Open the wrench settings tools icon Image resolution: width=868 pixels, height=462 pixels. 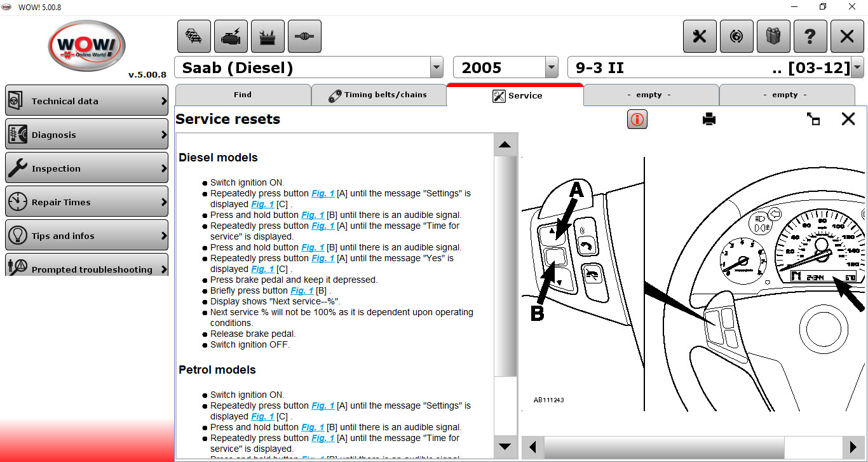coord(700,36)
